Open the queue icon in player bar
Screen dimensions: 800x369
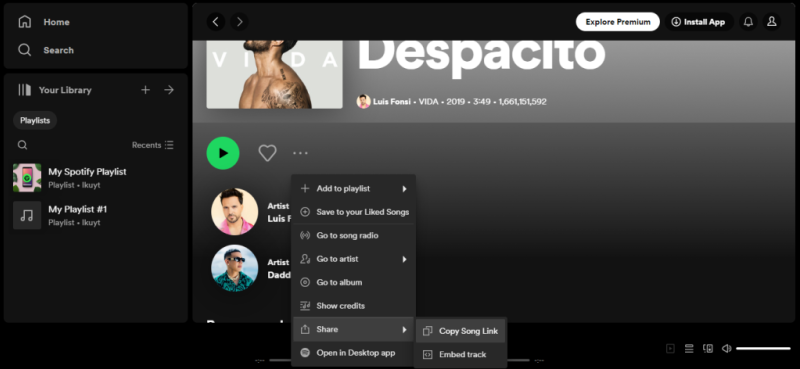click(689, 349)
